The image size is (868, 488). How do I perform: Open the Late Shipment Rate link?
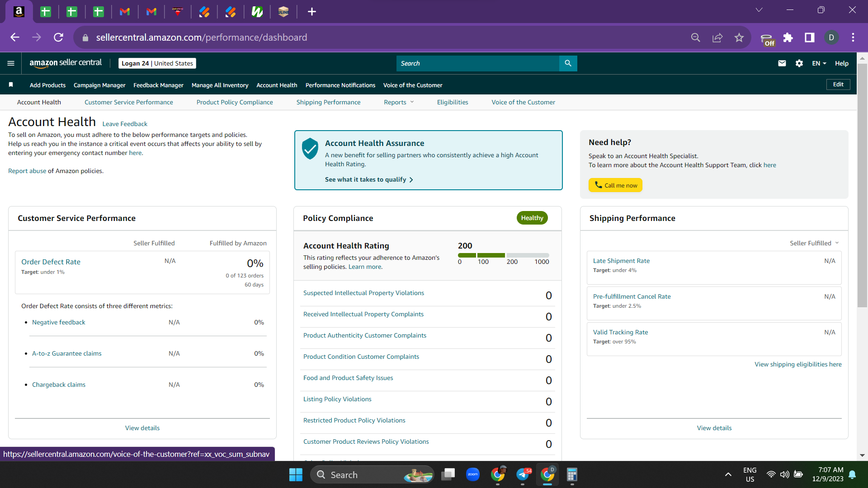pyautogui.click(x=621, y=261)
